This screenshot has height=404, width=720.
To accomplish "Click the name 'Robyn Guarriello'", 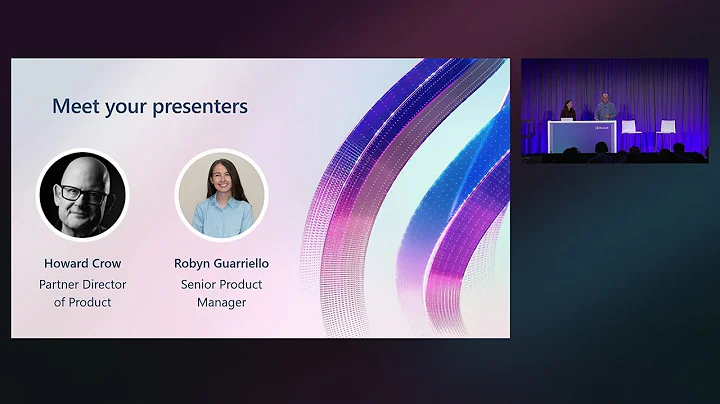I will point(221,263).
